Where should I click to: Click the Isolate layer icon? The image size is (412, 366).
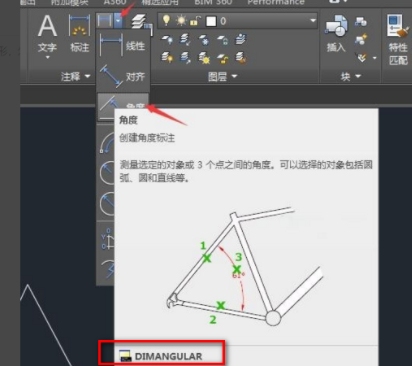click(x=185, y=39)
